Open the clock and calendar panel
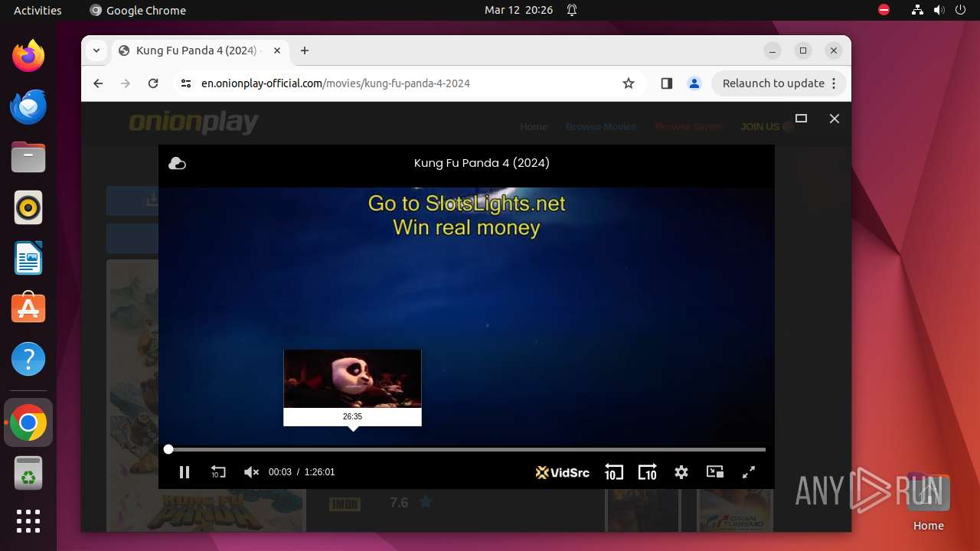Screen dimensions: 980x551 [518, 10]
